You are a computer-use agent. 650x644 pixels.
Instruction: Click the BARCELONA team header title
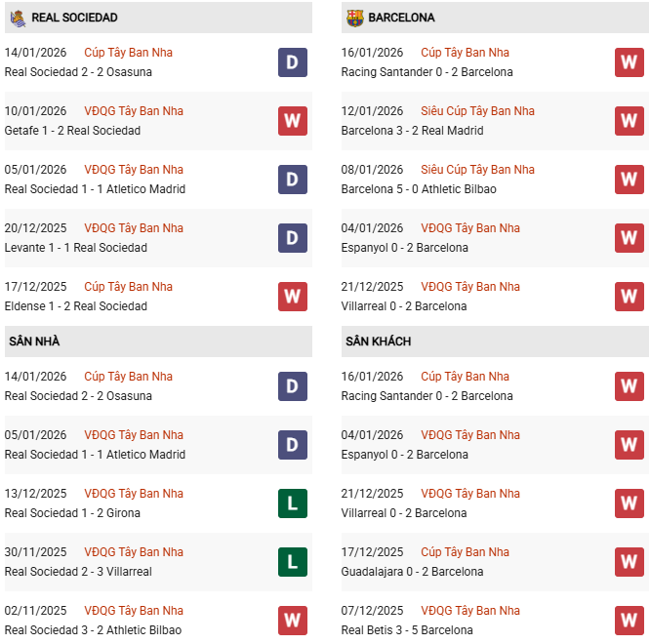(x=402, y=18)
